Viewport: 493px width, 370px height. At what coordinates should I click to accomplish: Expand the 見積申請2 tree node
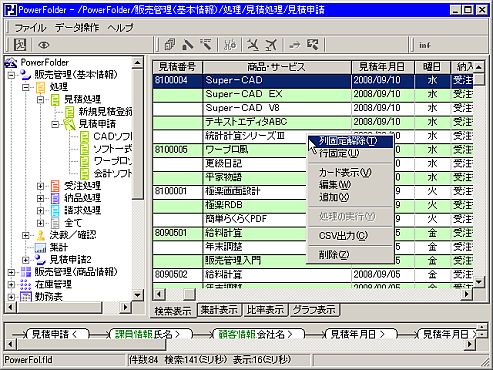[x=26, y=260]
